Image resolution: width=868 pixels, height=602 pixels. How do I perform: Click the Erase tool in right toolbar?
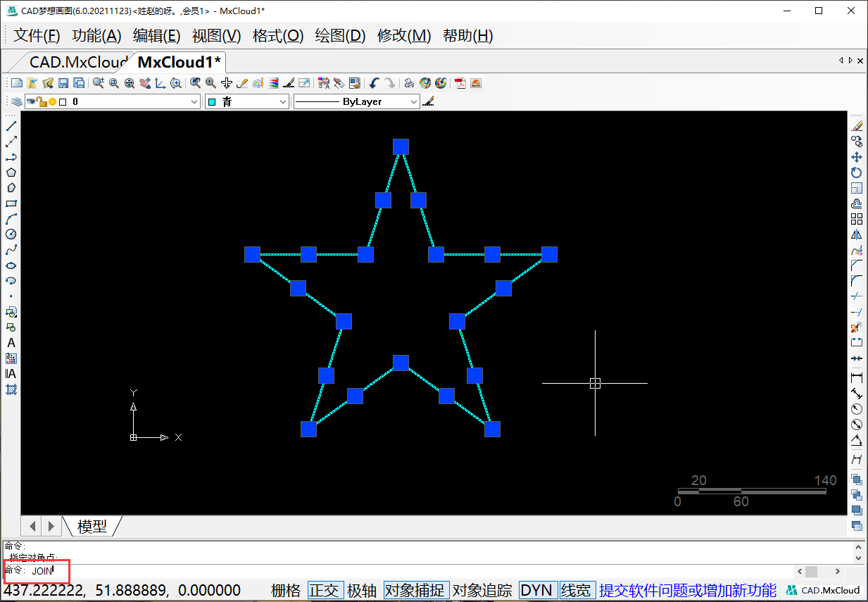(857, 126)
